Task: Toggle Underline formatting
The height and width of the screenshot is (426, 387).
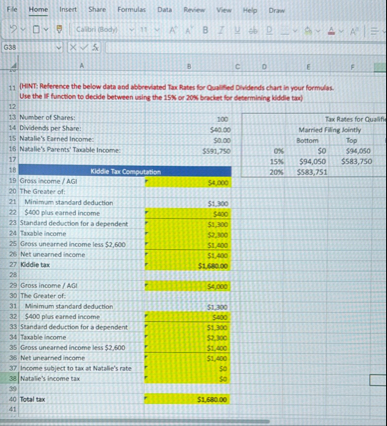Action: [237, 30]
